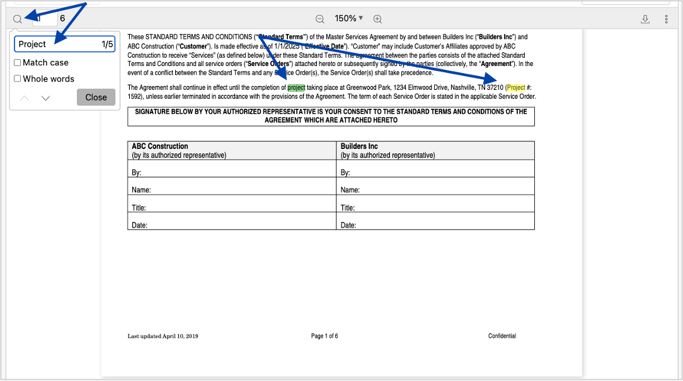Zoom in with the plus magnifier
Screen dimensions: 683x381
[377, 19]
